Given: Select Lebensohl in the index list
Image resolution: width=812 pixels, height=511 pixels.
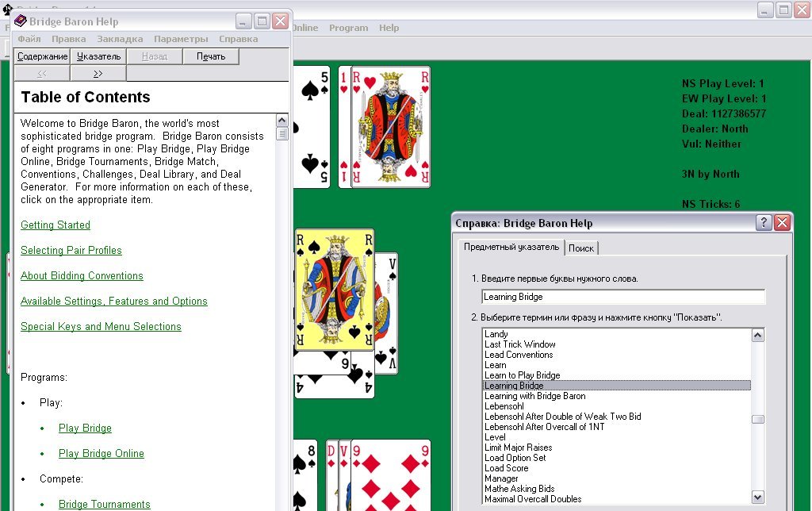Looking at the screenshot, I should [504, 406].
